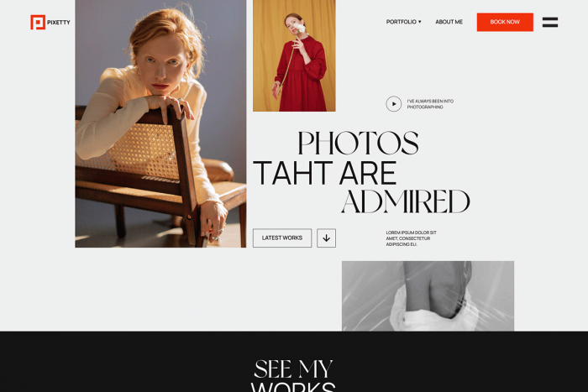Play the intro video circle button
The height and width of the screenshot is (392, 588).
click(x=394, y=104)
